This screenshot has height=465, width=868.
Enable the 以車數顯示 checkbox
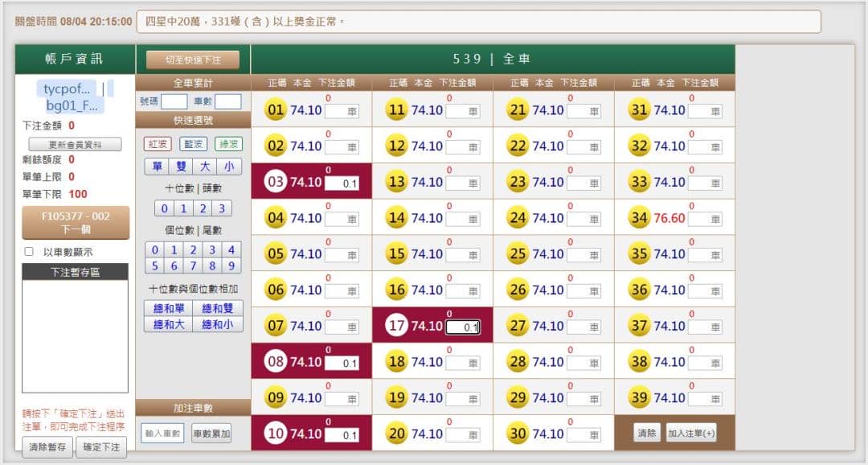click(x=29, y=252)
